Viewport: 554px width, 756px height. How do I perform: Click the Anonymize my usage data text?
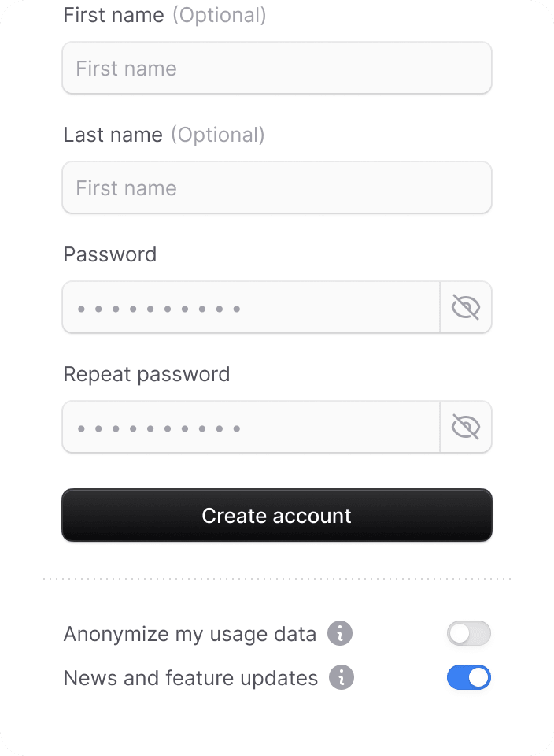click(x=190, y=634)
